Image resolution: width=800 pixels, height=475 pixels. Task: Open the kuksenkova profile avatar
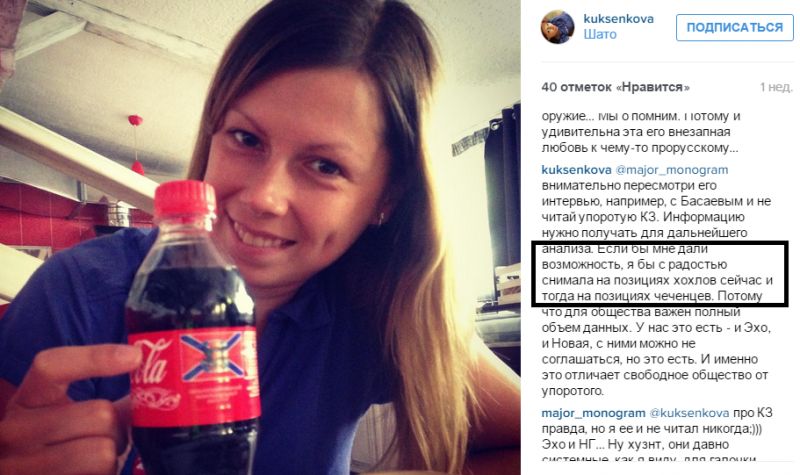558,27
